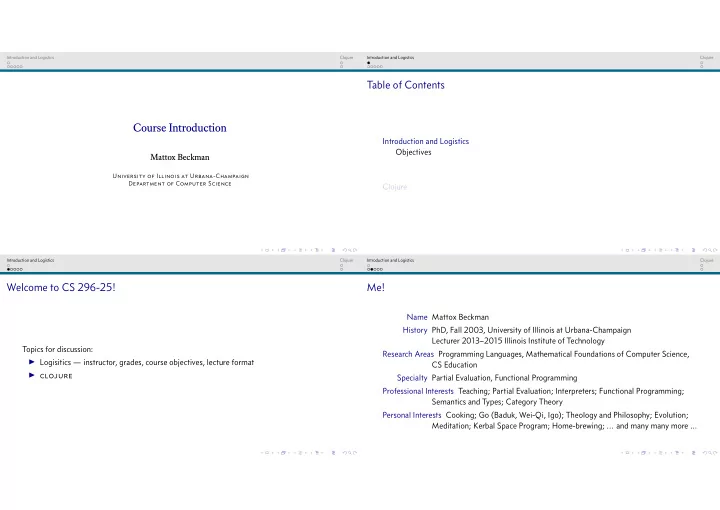
Task: Click subsection navigation icon on Table of Contents slide
Action: (x=660, y=250)
